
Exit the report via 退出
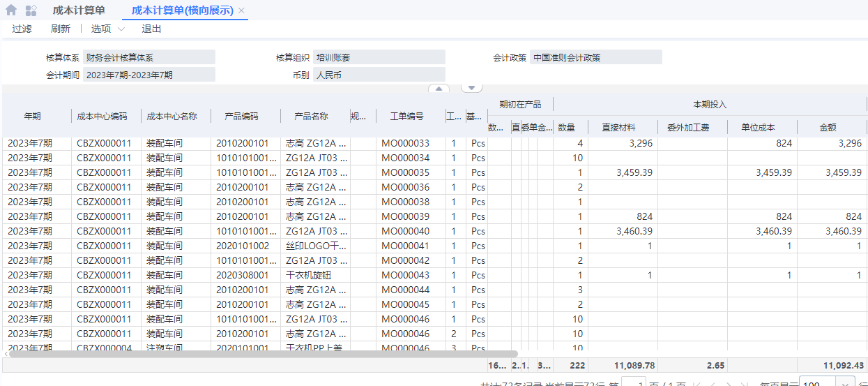coord(151,29)
